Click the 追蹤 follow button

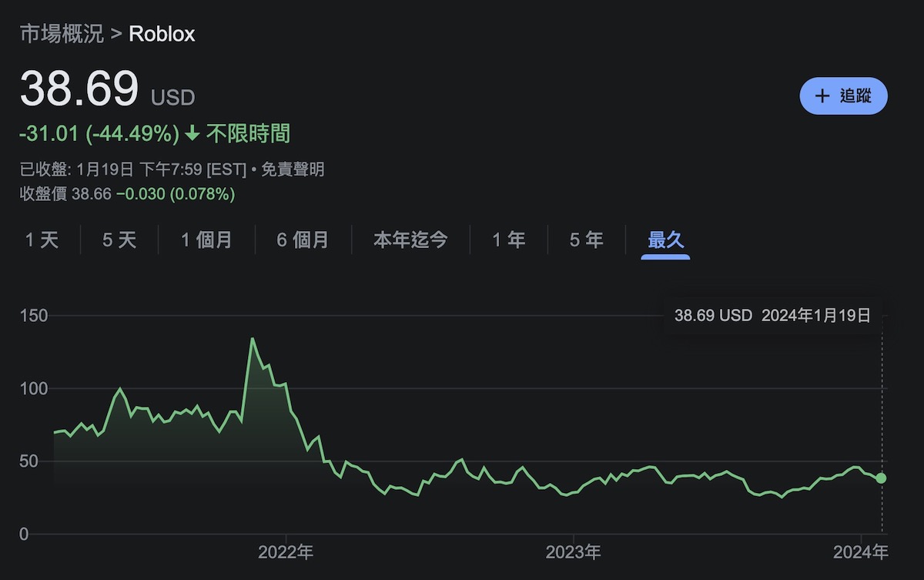[844, 96]
